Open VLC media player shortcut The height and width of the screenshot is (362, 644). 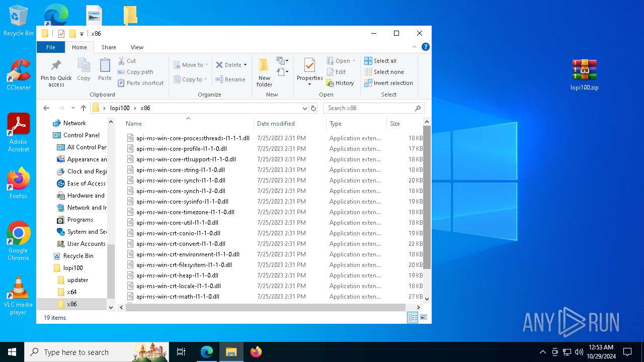click(x=18, y=296)
